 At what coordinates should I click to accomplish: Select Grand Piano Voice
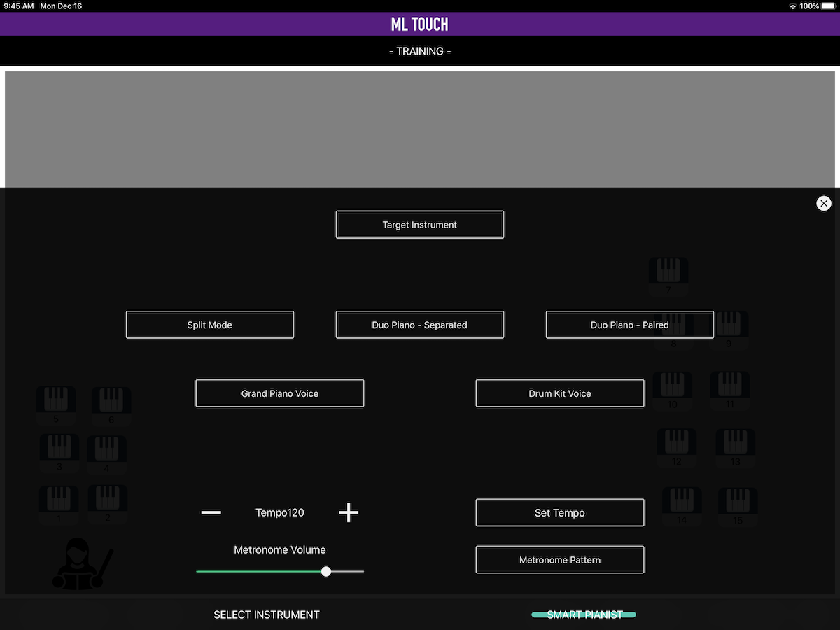click(280, 393)
